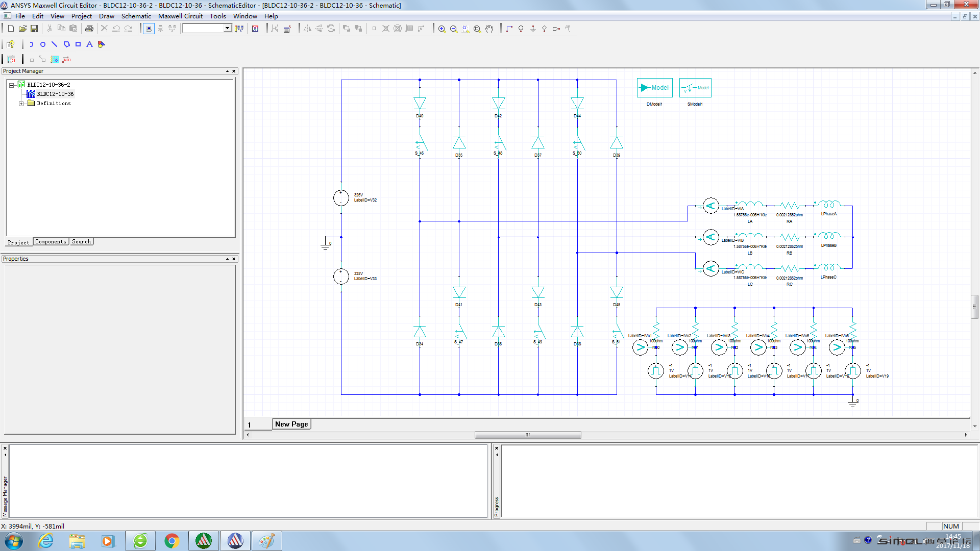Click the SModel1 switch model block
Viewport: 980px width, 551px height.
[695, 88]
